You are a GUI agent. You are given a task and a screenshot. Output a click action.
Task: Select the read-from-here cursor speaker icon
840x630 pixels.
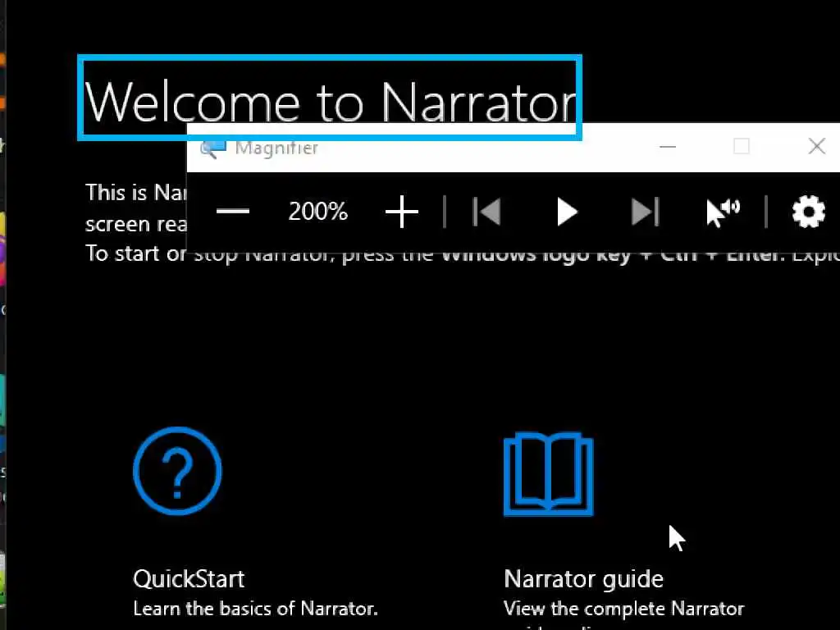[x=723, y=212]
